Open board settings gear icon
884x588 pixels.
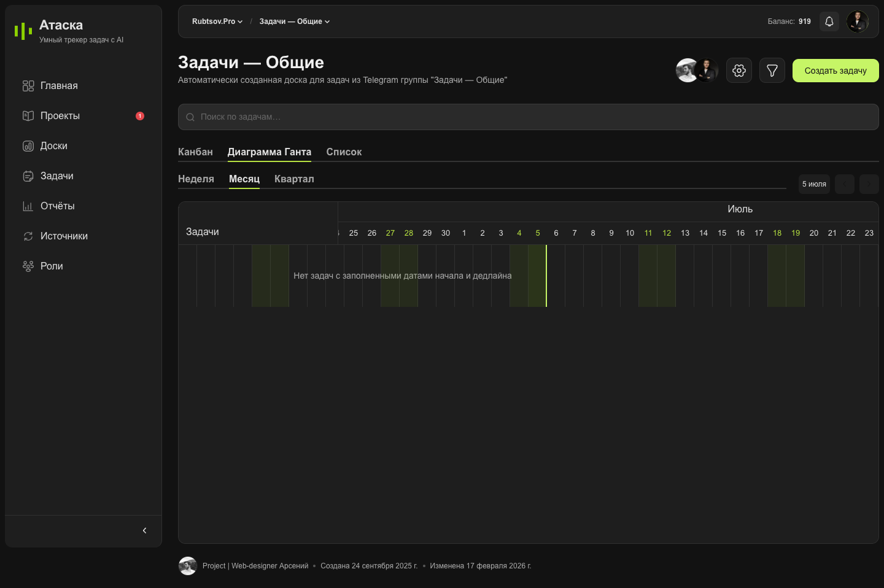point(739,71)
